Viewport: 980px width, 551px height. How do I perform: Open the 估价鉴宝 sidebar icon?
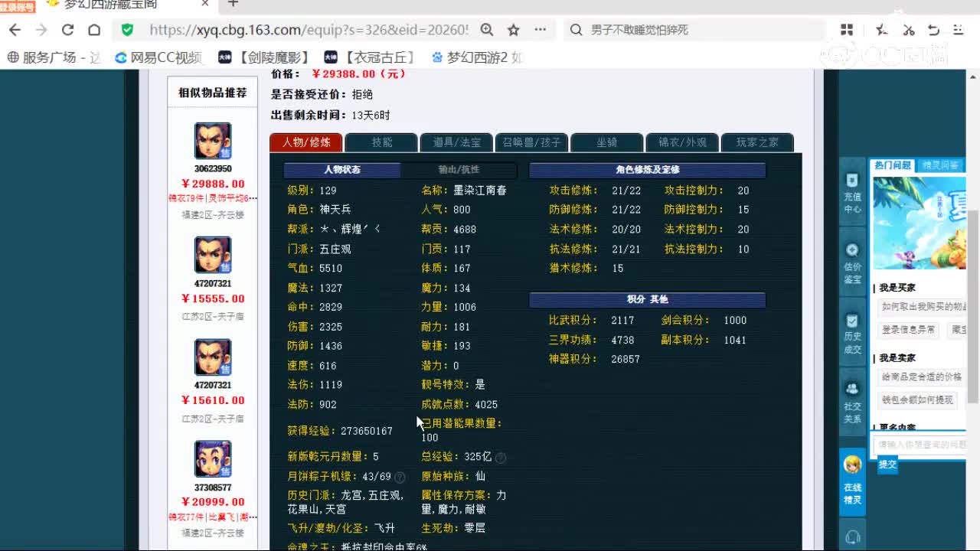pos(852,262)
